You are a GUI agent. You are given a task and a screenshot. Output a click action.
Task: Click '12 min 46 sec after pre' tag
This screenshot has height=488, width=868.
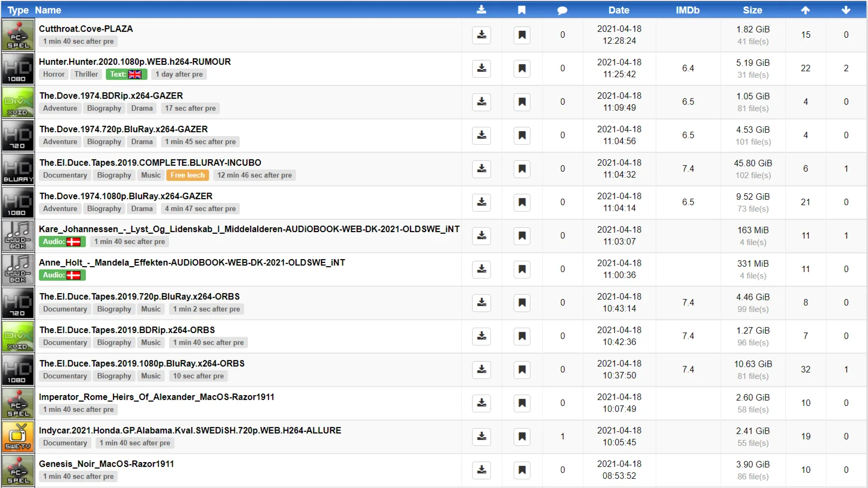[x=254, y=175]
